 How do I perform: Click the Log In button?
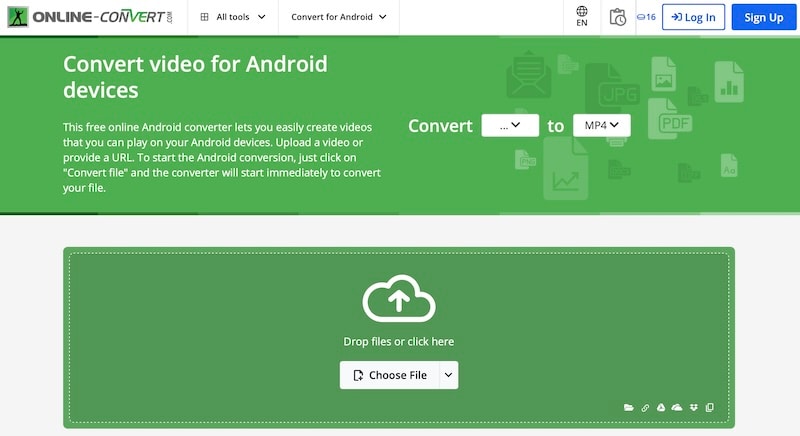pyautogui.click(x=693, y=17)
